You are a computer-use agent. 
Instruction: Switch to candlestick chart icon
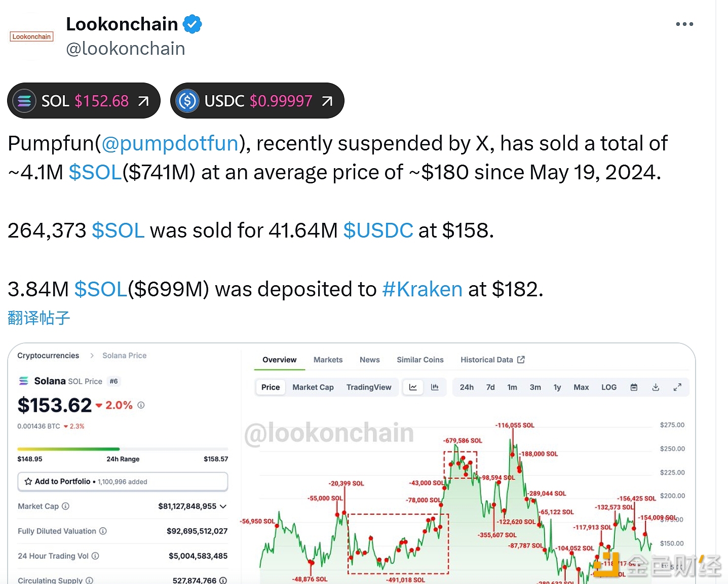click(x=435, y=387)
